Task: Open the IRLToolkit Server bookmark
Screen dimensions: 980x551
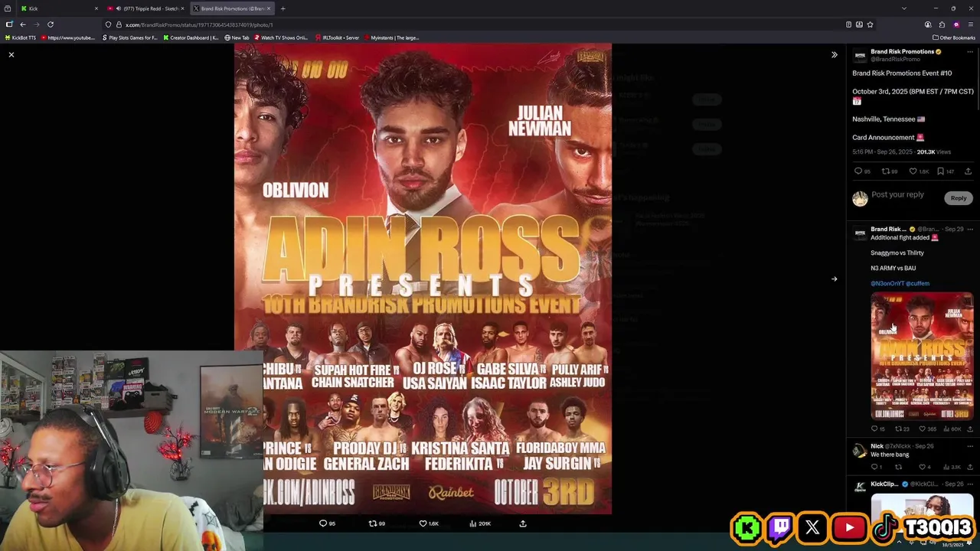Action: pos(337,37)
